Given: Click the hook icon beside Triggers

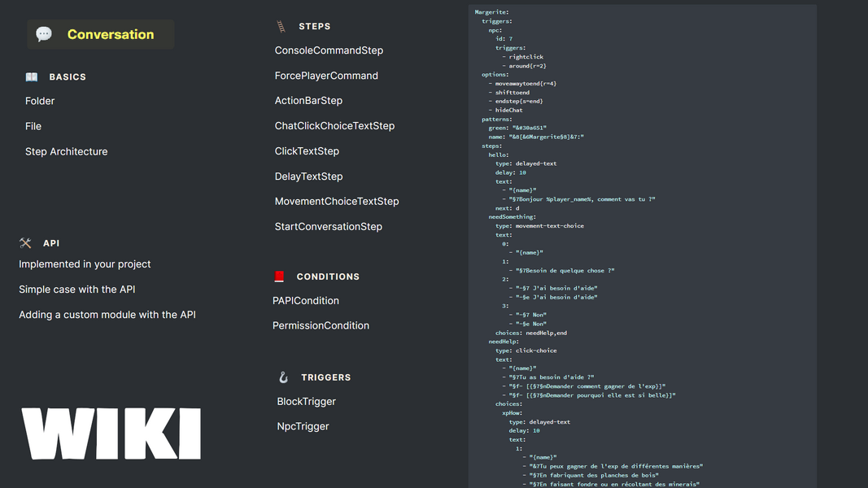Looking at the screenshot, I should point(283,377).
